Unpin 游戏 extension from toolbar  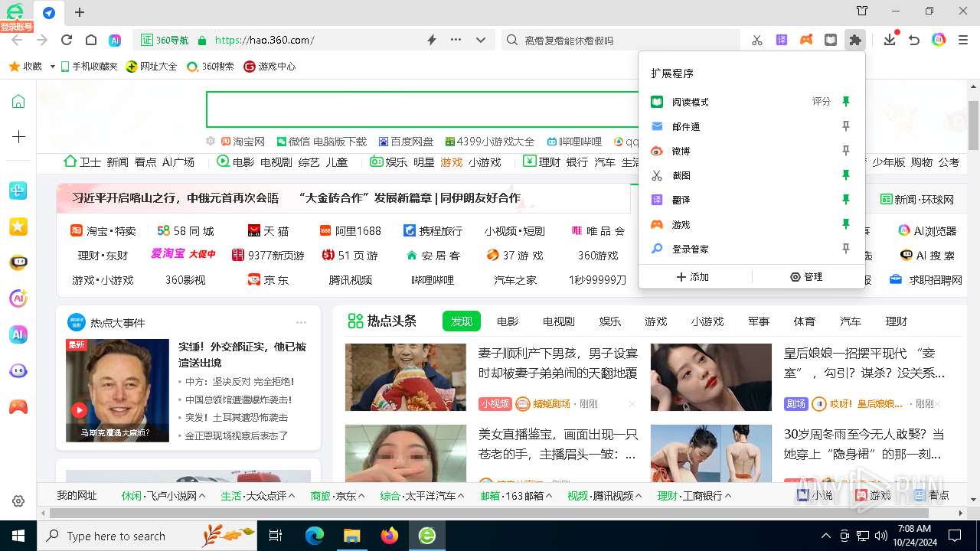tap(846, 224)
